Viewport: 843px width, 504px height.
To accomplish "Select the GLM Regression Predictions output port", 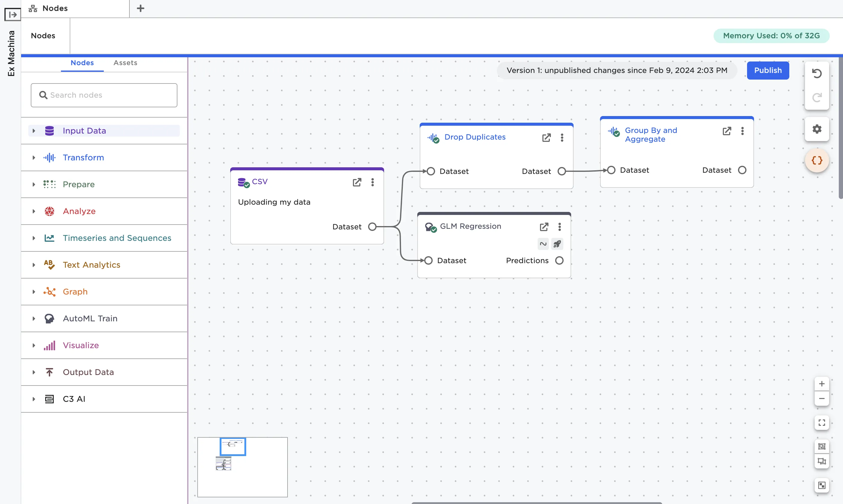I will pos(559,260).
